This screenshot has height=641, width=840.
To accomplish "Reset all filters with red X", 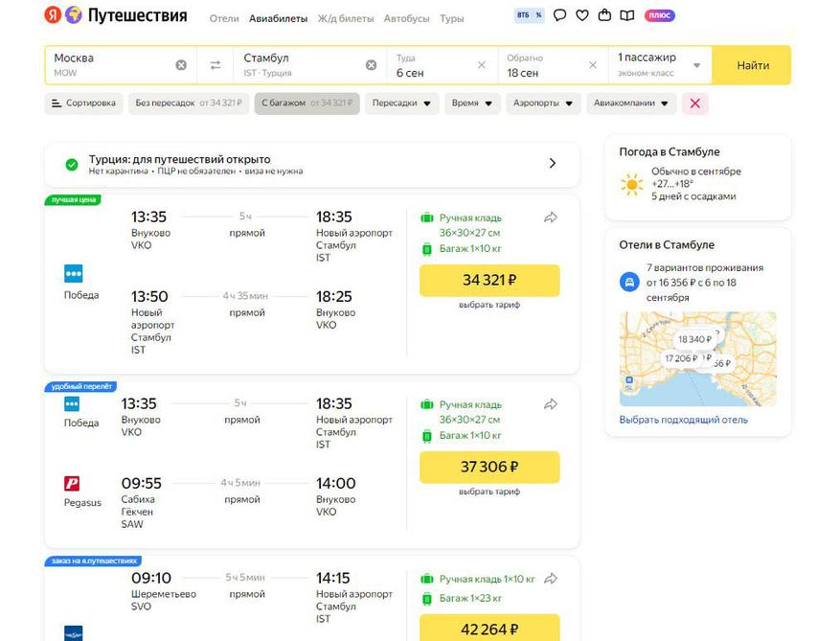I will (694, 103).
